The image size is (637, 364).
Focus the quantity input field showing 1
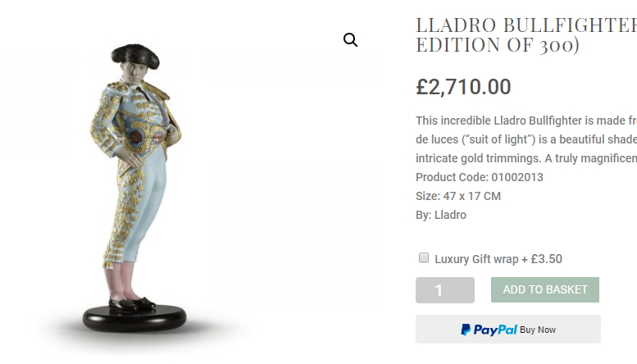[x=445, y=290]
